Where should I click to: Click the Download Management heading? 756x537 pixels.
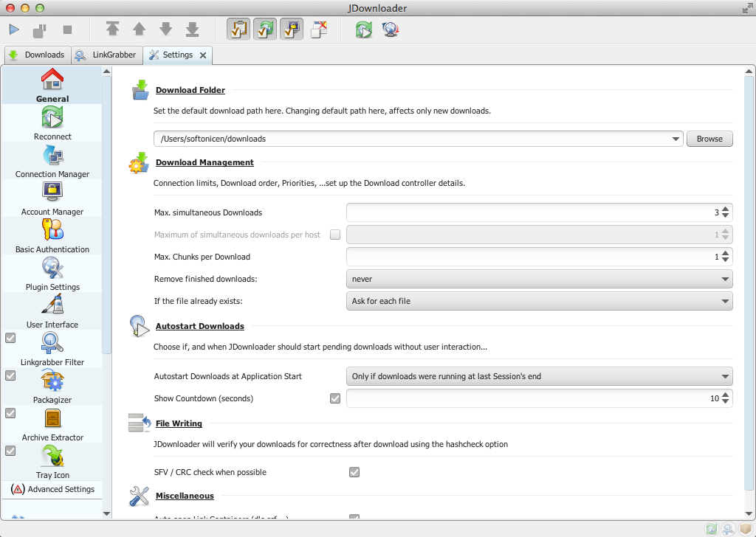(x=205, y=162)
